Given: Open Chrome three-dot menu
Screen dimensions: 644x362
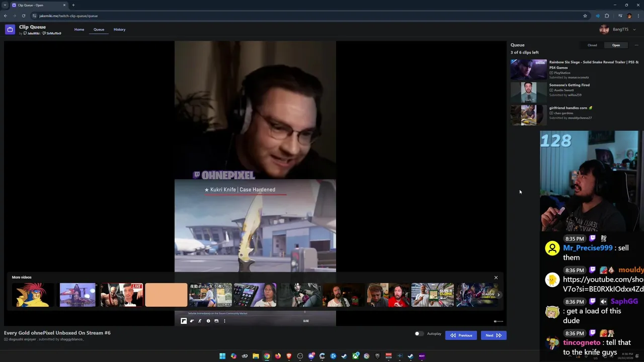Looking at the screenshot, I should click(x=638, y=16).
